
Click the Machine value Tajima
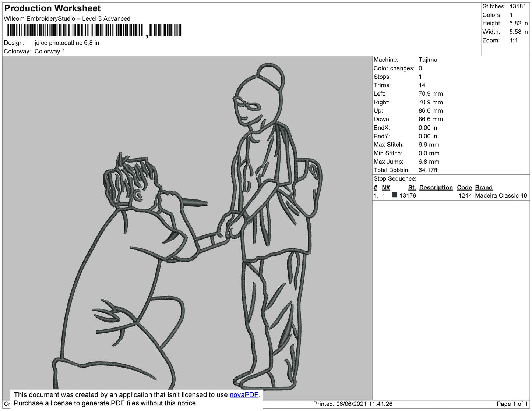tap(428, 60)
